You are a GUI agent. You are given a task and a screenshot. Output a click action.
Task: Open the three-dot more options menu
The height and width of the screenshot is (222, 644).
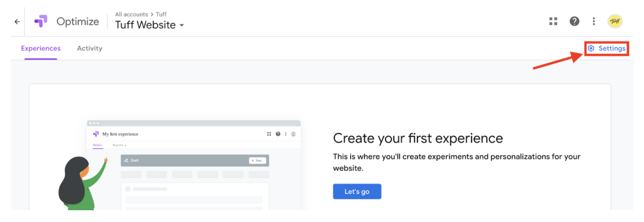coord(594,21)
